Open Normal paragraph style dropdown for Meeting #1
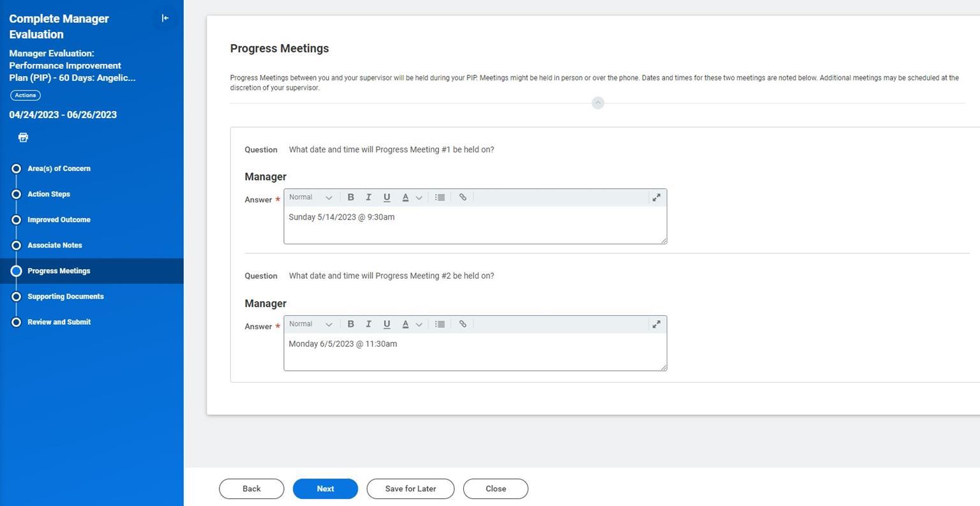The image size is (980, 506). click(x=311, y=198)
